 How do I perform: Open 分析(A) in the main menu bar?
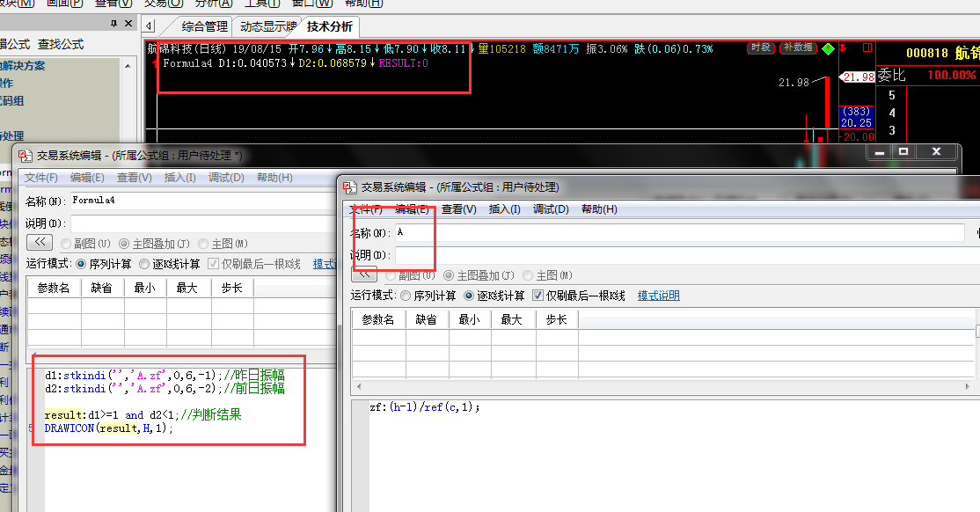point(214,4)
